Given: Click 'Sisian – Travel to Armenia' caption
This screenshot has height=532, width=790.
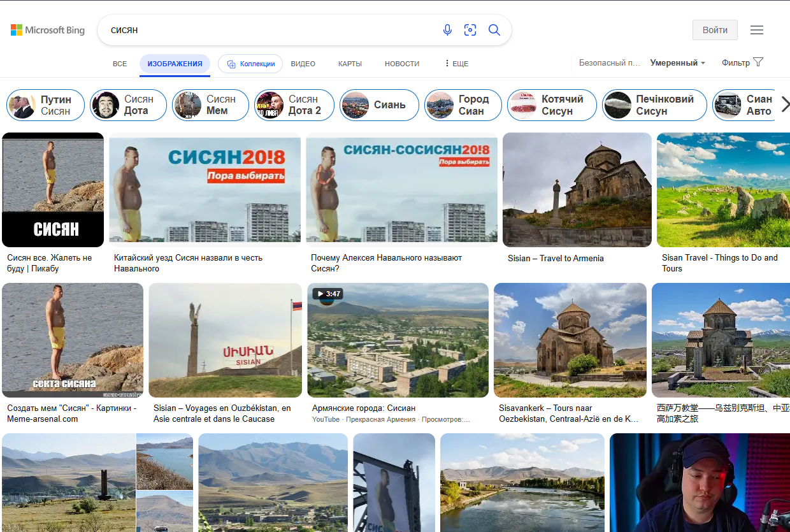Looking at the screenshot, I should pos(556,258).
